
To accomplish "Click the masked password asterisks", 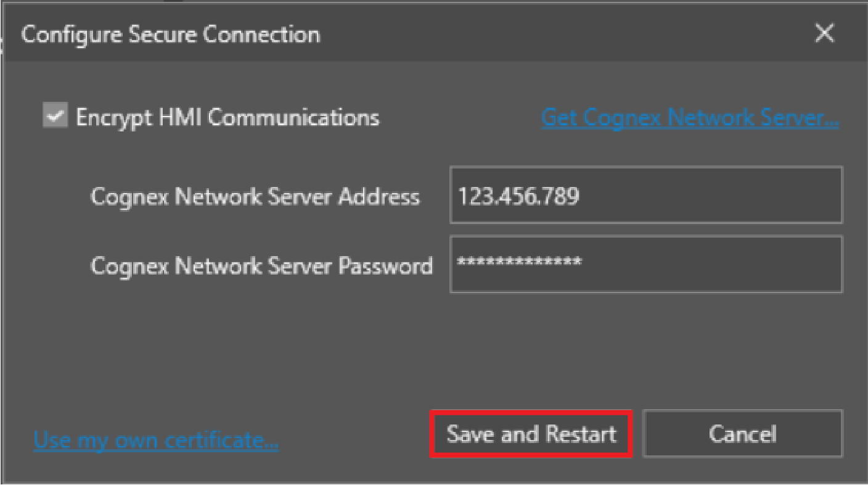I will click(518, 262).
